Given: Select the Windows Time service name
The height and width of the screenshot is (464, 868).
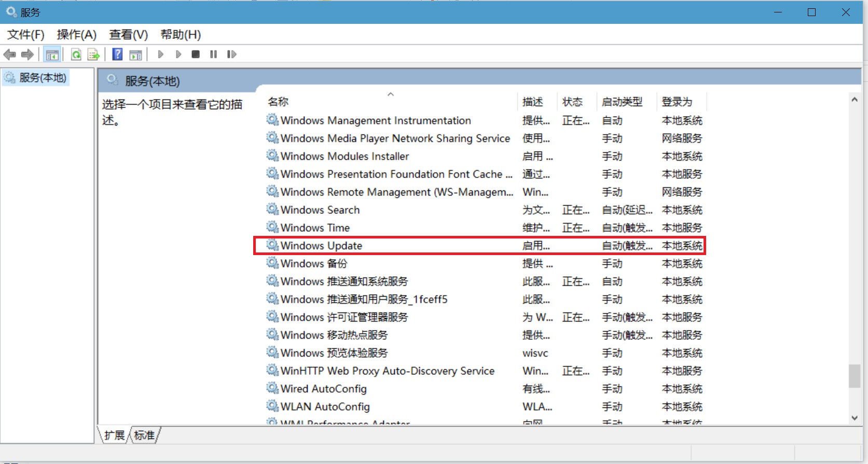Looking at the screenshot, I should click(315, 228).
